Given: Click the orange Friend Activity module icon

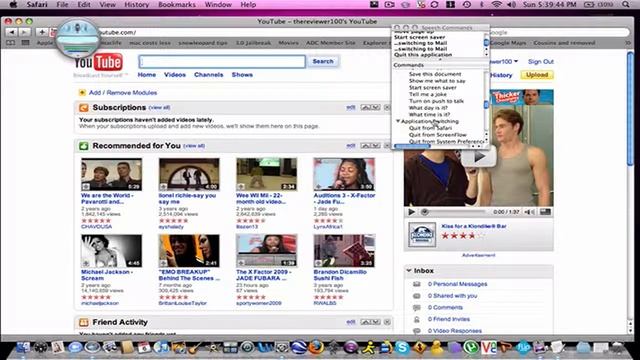Looking at the screenshot, I should pyautogui.click(x=84, y=322).
